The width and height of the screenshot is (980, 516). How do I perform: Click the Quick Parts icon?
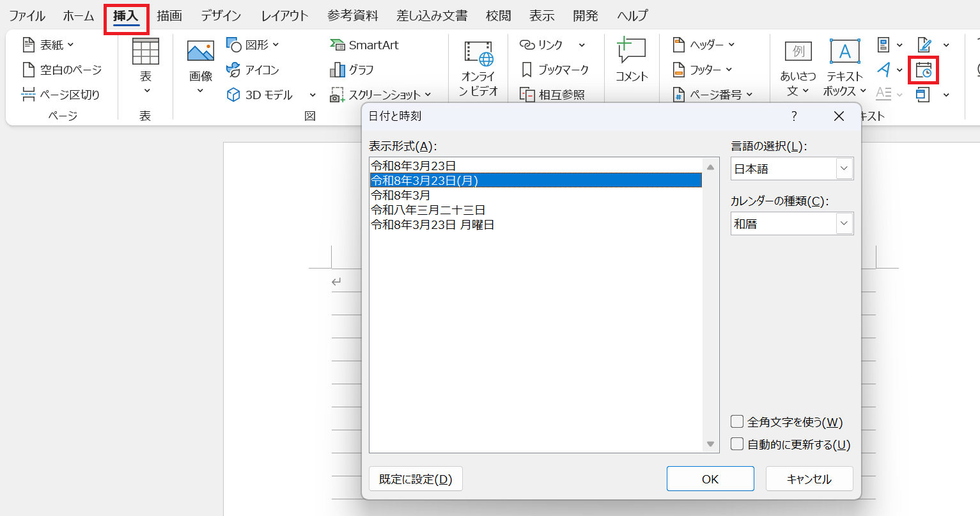pyautogui.click(x=883, y=45)
